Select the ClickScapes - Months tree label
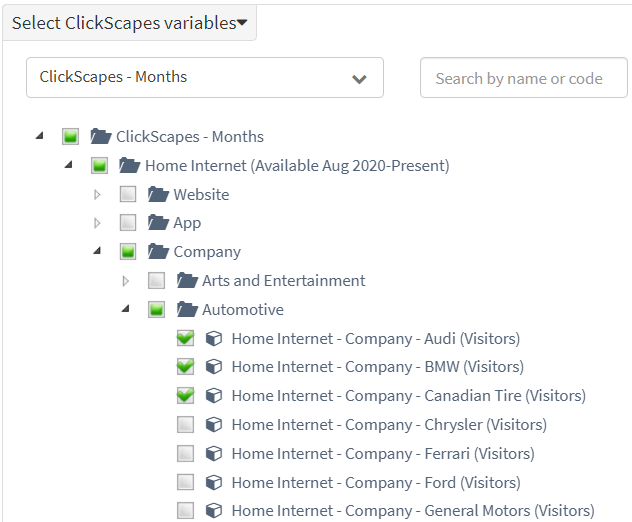Screen dimensions: 632x522 [x=190, y=137]
